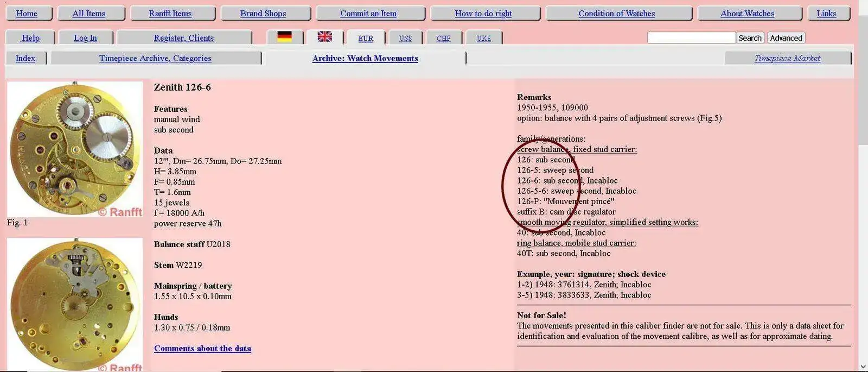Select "126-5-6: sweep second, Incabloc" line
This screenshot has width=868, height=372.
pyautogui.click(x=577, y=191)
